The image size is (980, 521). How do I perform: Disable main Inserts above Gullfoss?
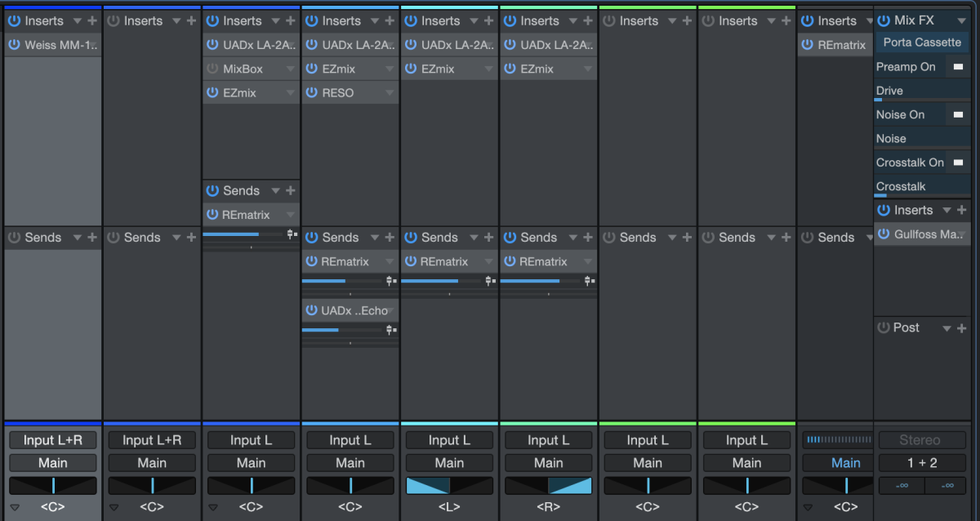(884, 210)
